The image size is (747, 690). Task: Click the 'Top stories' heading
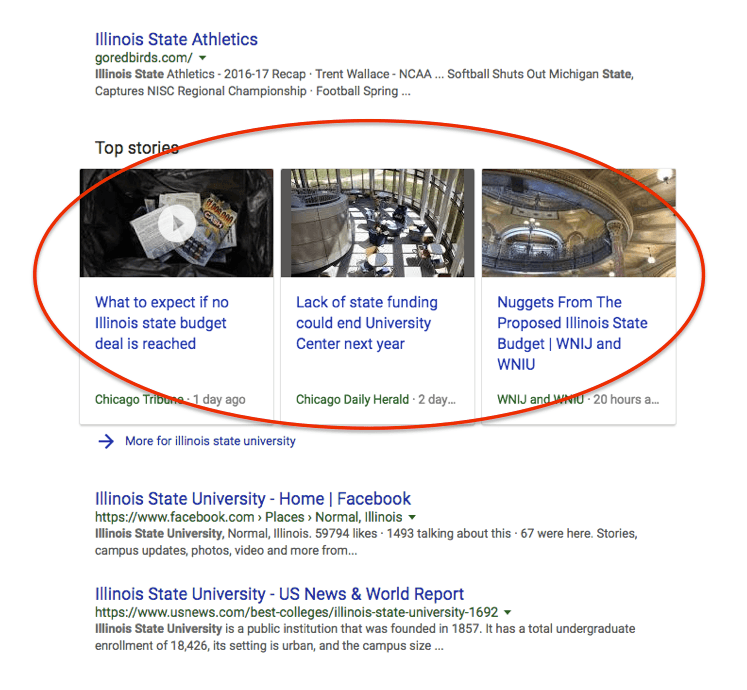[137, 148]
